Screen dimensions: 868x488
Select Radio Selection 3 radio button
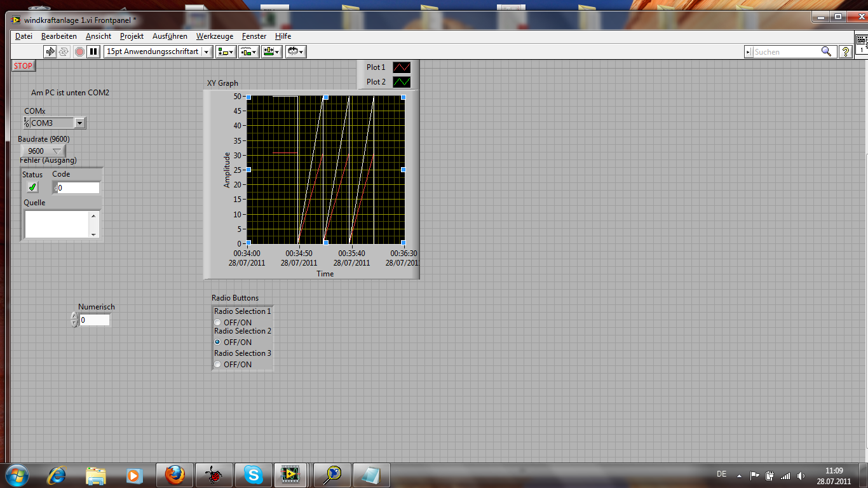(217, 364)
